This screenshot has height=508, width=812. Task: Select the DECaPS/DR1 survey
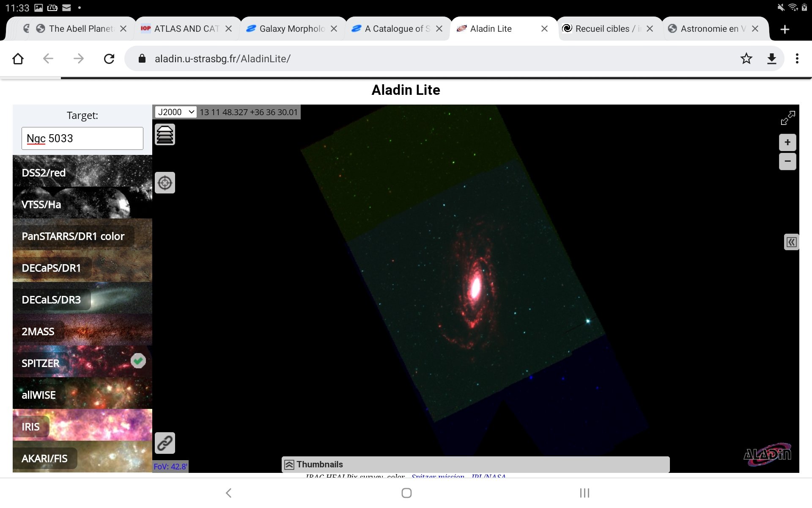point(82,266)
